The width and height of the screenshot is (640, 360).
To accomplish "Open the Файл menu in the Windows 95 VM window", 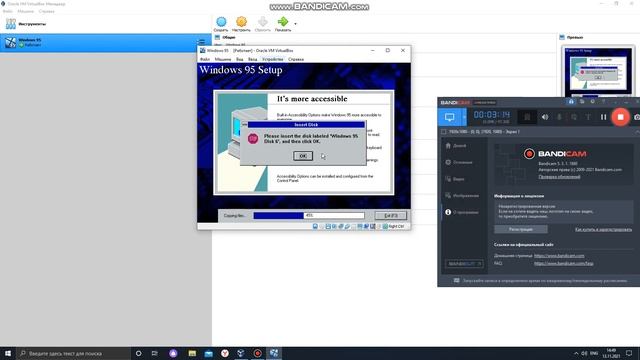I will coord(205,59).
